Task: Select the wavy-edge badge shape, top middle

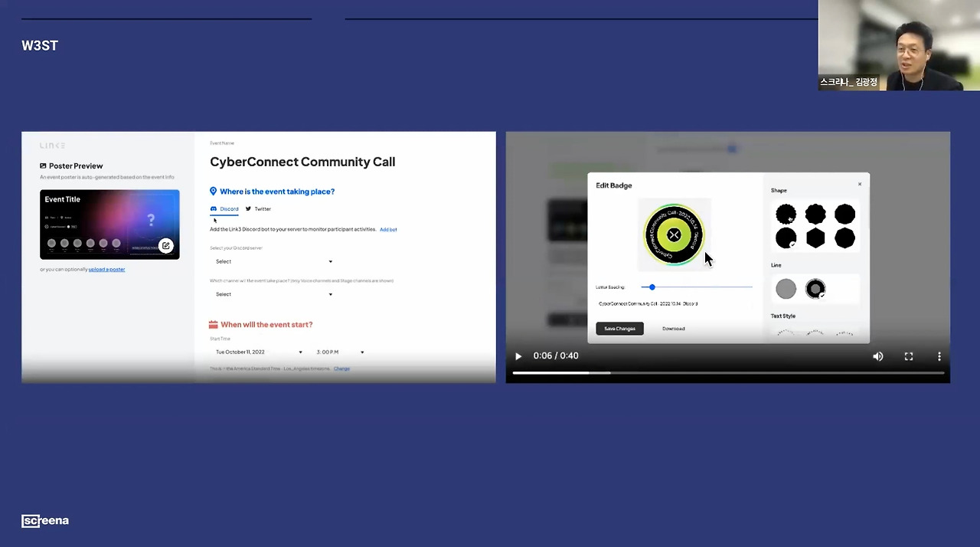Action: [x=815, y=214]
